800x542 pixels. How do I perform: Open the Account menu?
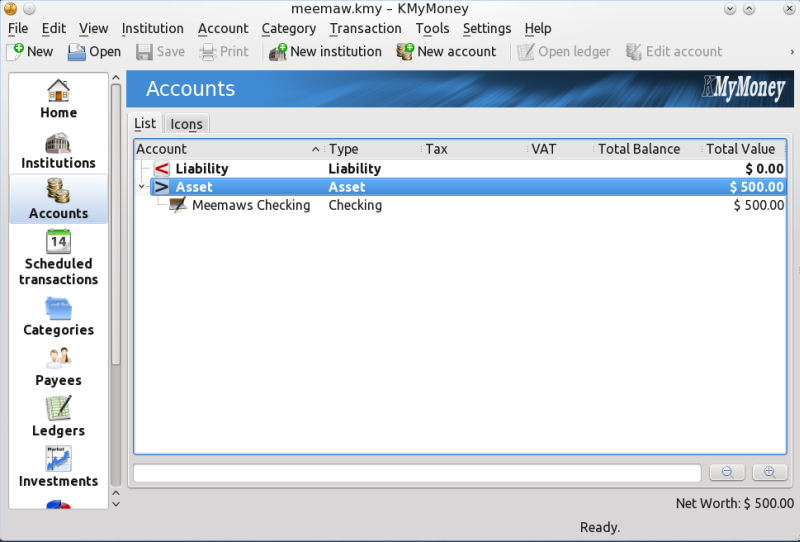(x=223, y=29)
